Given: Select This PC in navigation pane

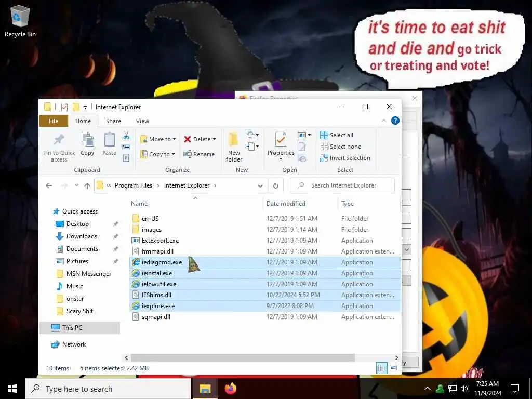Looking at the screenshot, I should point(72,328).
